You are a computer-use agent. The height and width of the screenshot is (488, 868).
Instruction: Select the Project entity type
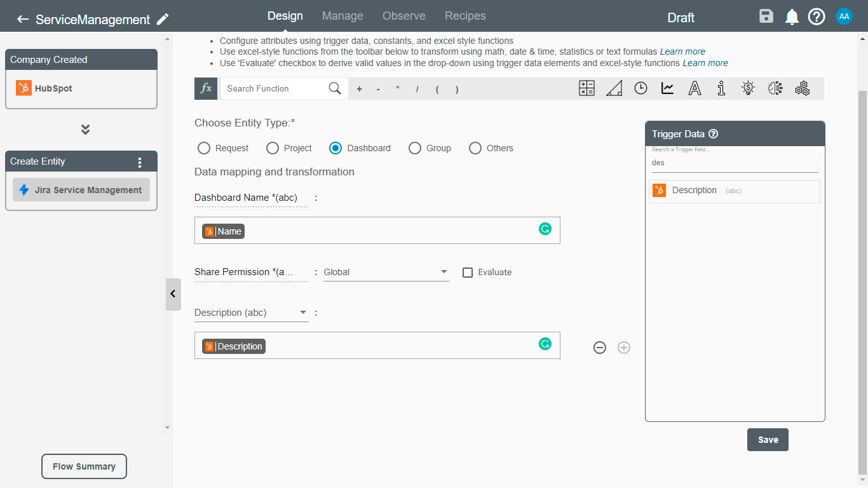[273, 148]
